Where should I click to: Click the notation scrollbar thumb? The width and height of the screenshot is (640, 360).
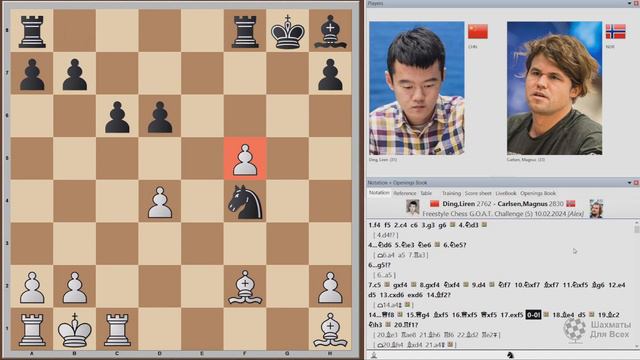click(x=636, y=229)
